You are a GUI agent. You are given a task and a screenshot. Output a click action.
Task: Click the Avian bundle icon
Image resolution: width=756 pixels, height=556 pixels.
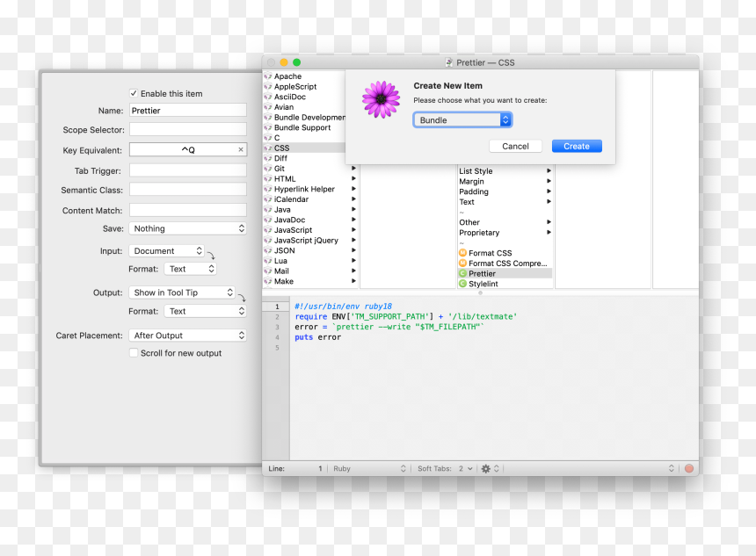click(x=268, y=107)
